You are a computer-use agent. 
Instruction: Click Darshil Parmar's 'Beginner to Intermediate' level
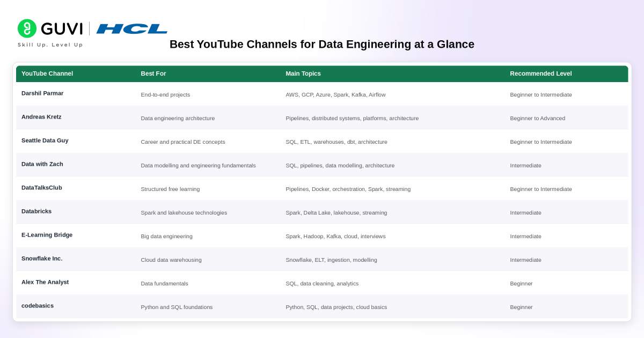[541, 95]
